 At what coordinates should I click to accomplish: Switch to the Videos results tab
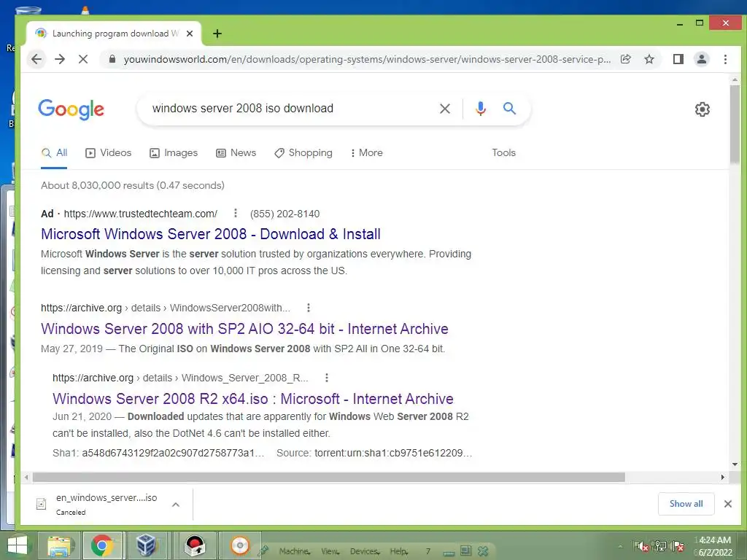pyautogui.click(x=109, y=153)
